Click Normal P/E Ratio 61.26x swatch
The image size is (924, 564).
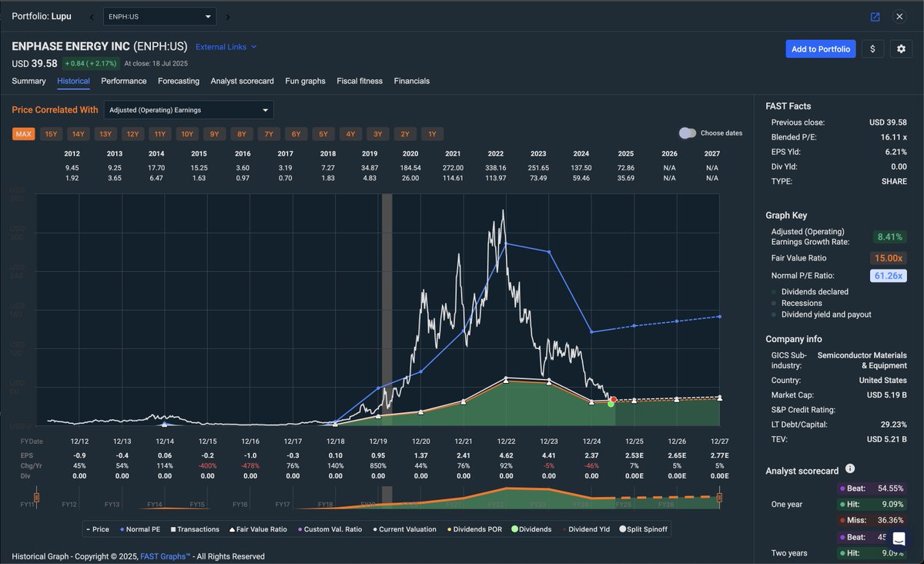[x=888, y=276]
